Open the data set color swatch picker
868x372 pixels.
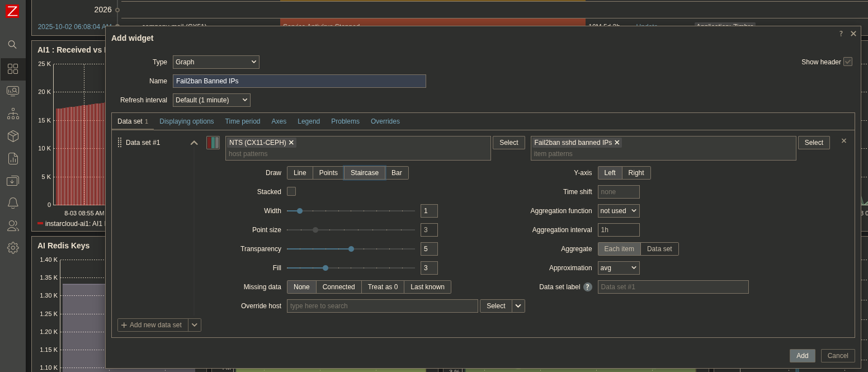[213, 143]
